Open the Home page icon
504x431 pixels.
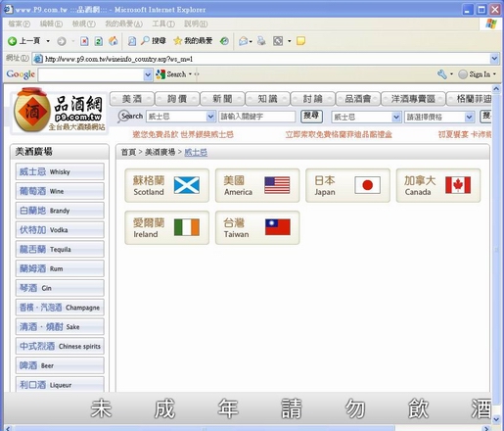click(x=113, y=41)
